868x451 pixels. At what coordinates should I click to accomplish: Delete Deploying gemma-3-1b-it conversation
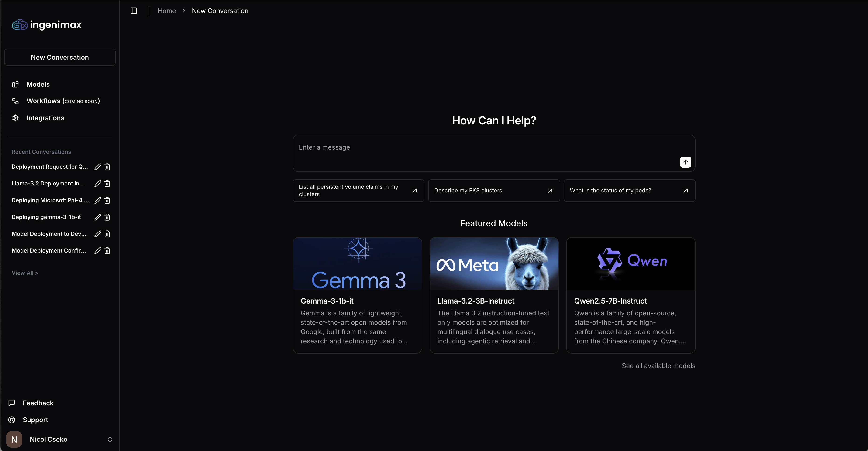coord(107,217)
